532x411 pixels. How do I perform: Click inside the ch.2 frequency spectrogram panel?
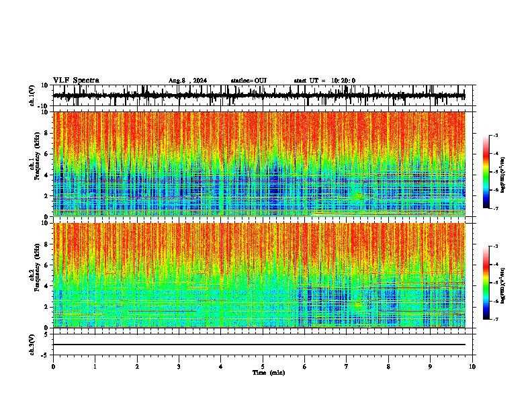pos(259,275)
